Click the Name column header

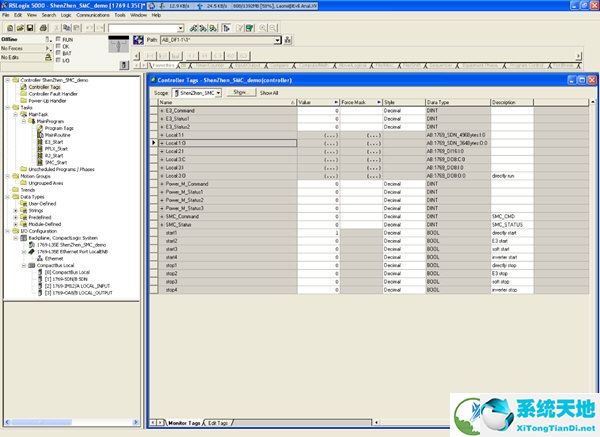click(227, 102)
